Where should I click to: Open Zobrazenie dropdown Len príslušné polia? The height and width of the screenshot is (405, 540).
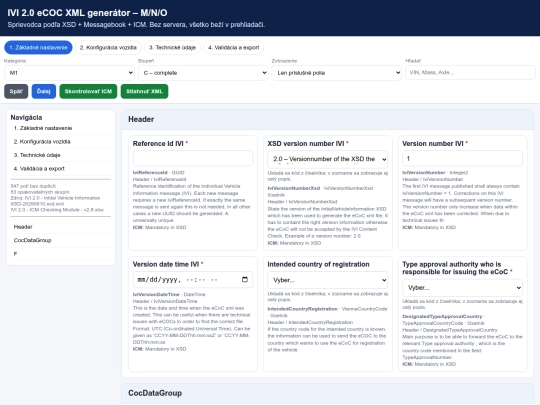[336, 73]
